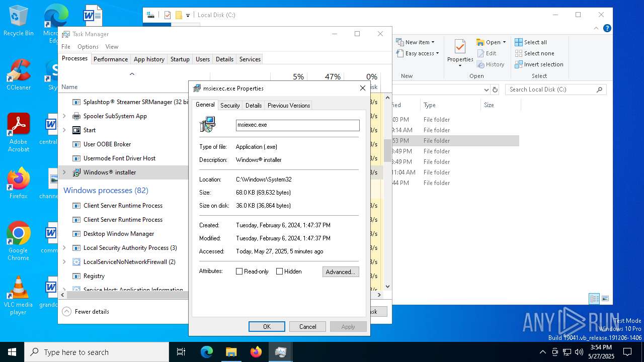This screenshot has width=644, height=362.
Task: Open Task View on taskbar
Action: [181, 352]
